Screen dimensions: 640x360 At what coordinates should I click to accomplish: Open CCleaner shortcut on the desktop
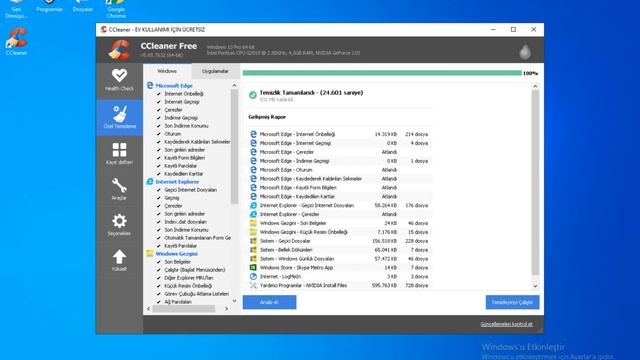click(x=16, y=41)
